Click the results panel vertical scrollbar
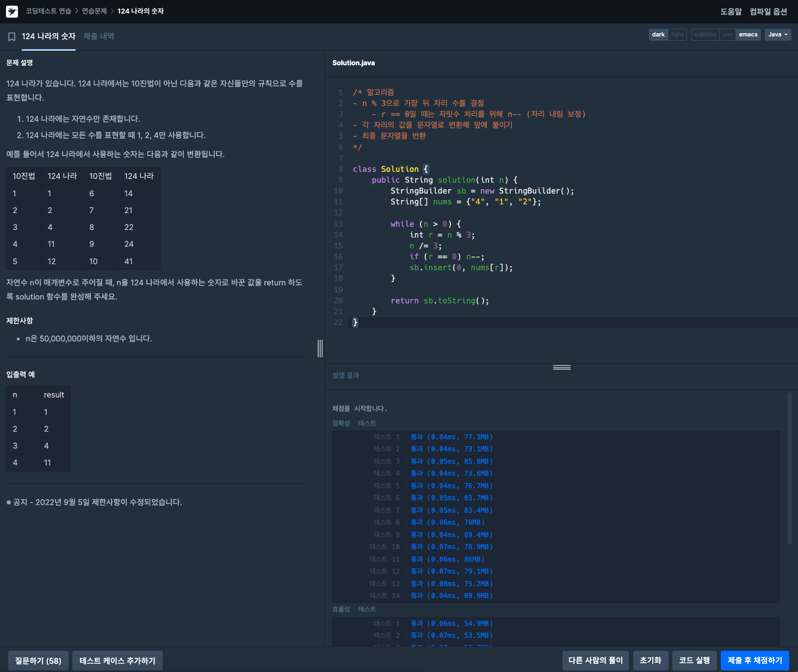 (789, 468)
